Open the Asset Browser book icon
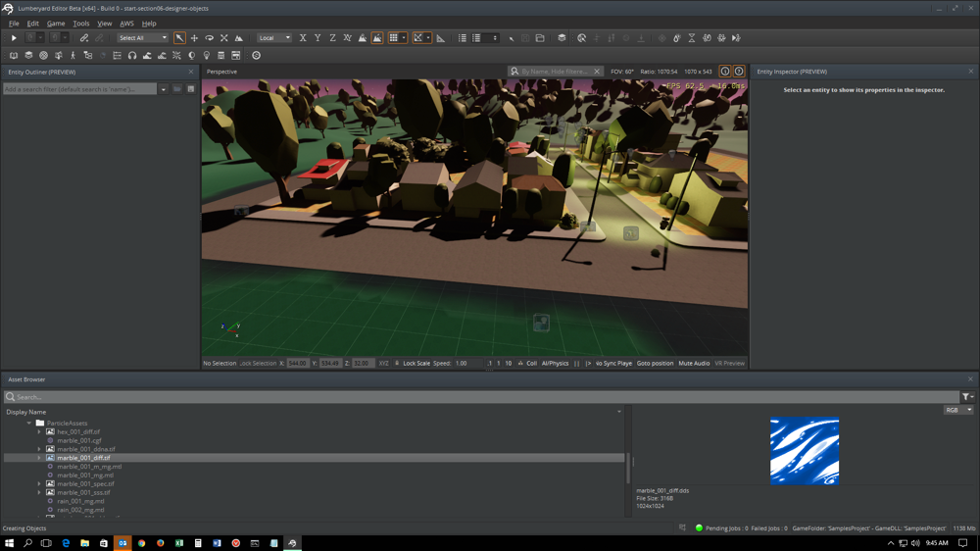The image size is (980, 551). [x=14, y=56]
